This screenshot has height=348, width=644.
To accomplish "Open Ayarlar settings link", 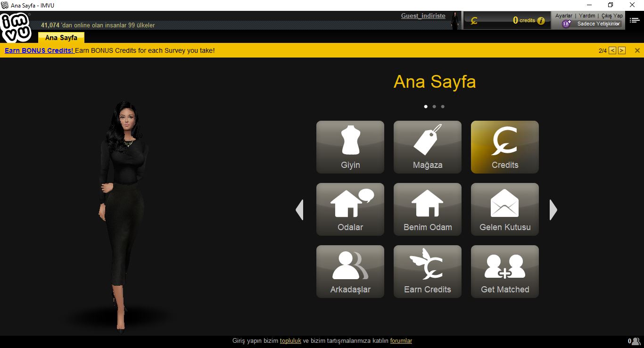I will tap(564, 16).
